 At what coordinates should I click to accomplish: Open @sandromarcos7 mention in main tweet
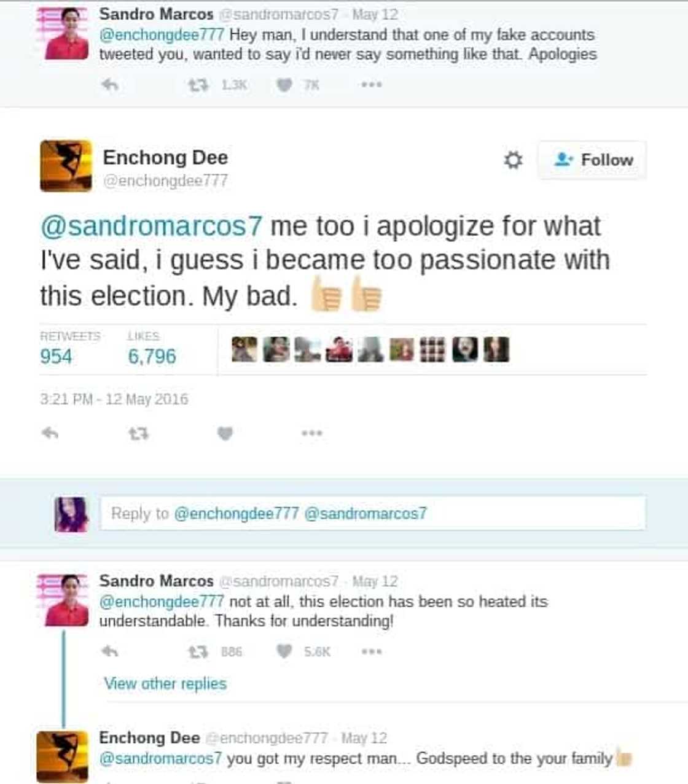152,226
